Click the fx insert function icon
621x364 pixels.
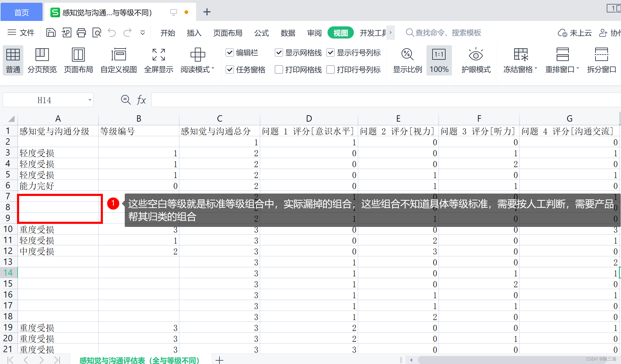141,100
